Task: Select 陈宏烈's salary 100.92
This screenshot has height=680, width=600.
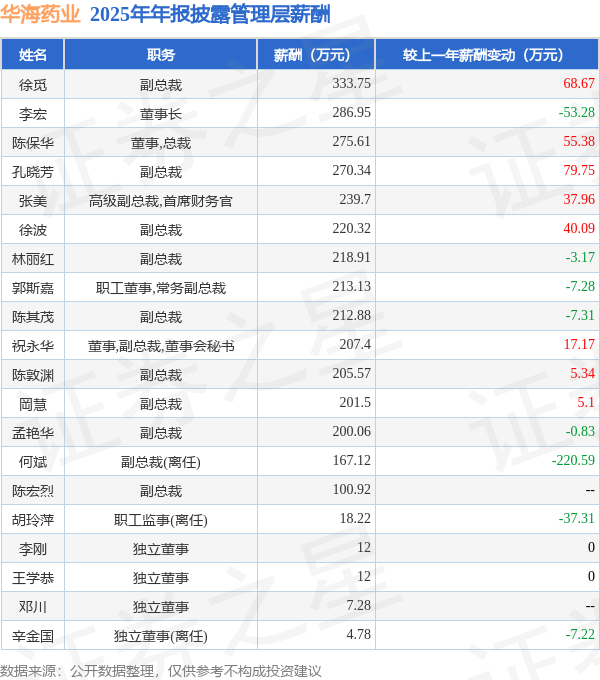Action: 352,490
